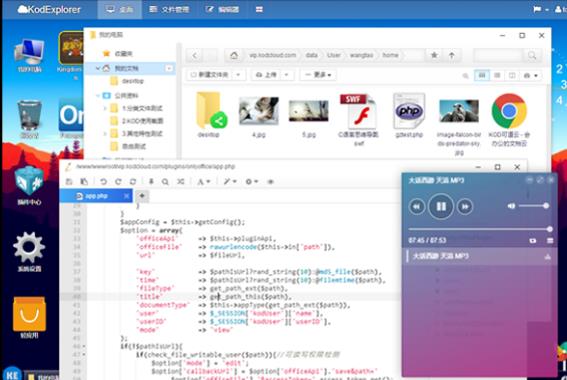The width and height of the screenshot is (567, 380).
Task: Add a new editor tab with plus
Action: pyautogui.click(x=142, y=196)
